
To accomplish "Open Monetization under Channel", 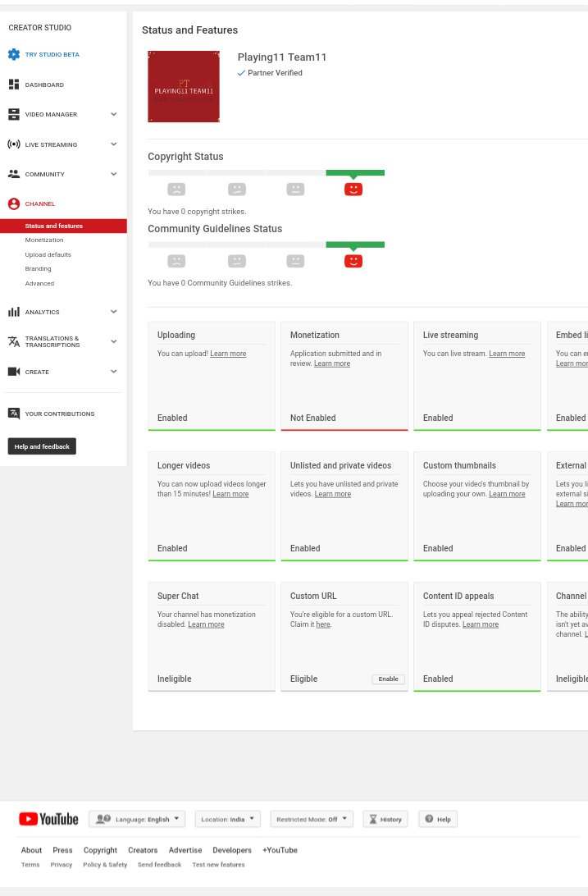I will click(x=44, y=240).
